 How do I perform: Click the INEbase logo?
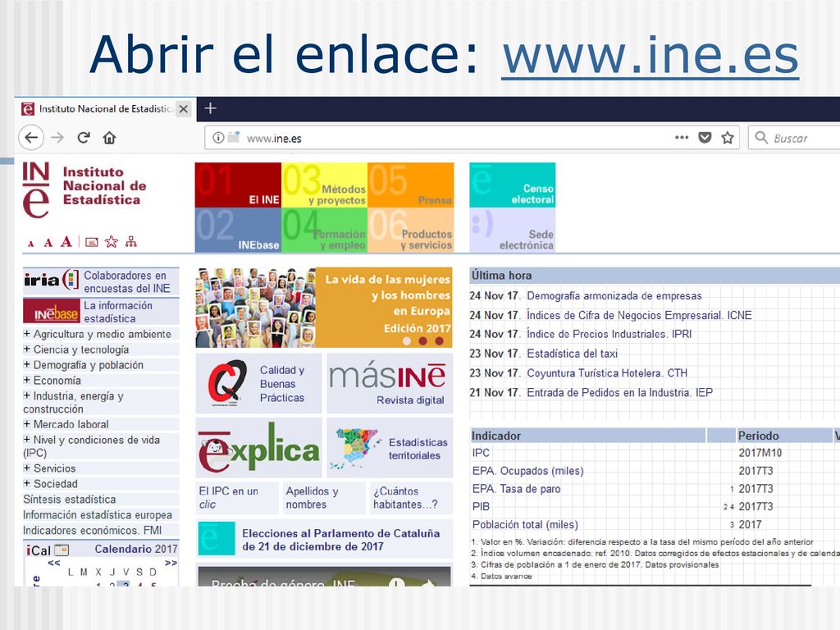(52, 311)
